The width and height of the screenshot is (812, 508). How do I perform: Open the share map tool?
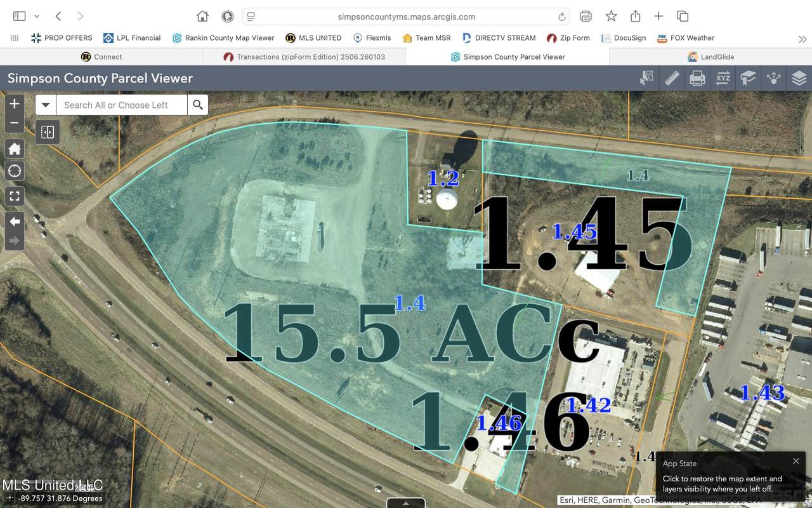(x=773, y=78)
